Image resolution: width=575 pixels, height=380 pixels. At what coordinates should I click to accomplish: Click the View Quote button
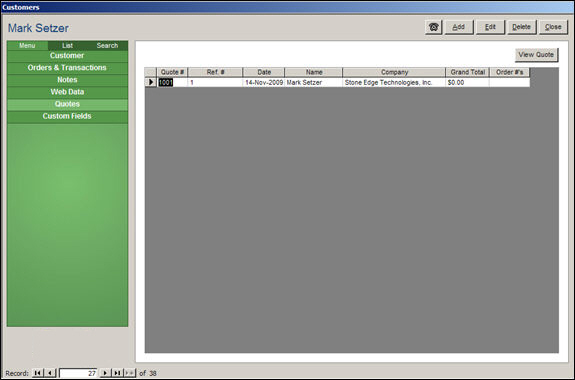(x=536, y=55)
